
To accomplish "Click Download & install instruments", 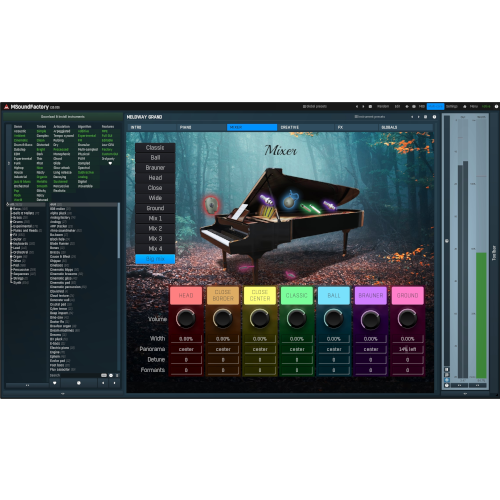I will [63, 117].
